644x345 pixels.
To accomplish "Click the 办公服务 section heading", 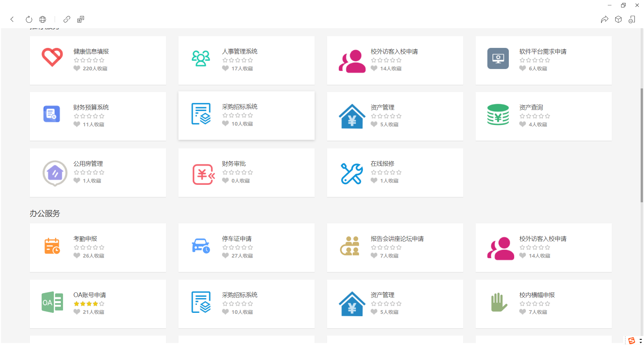I will [x=45, y=213].
